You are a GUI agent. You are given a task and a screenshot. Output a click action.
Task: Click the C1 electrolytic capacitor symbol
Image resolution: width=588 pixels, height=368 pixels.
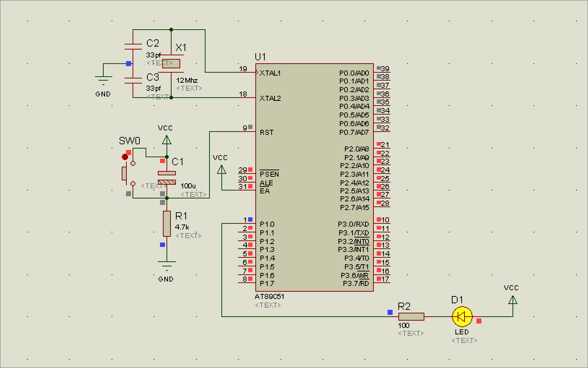[167, 178]
